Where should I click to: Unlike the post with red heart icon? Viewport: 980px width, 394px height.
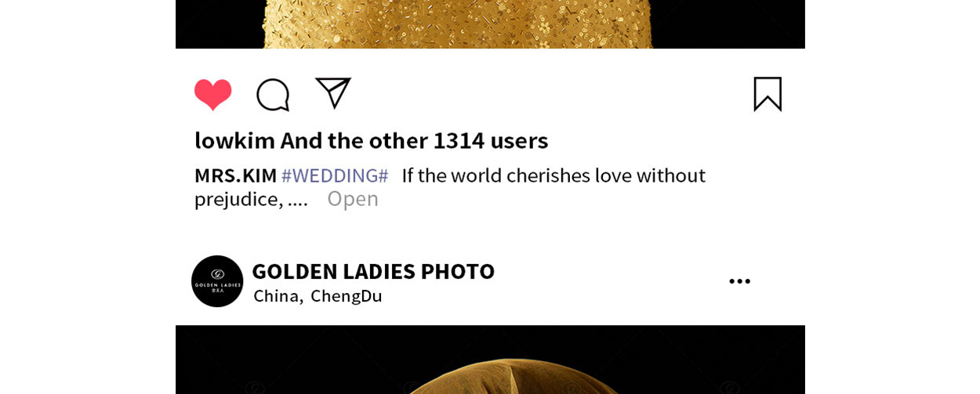tap(213, 95)
